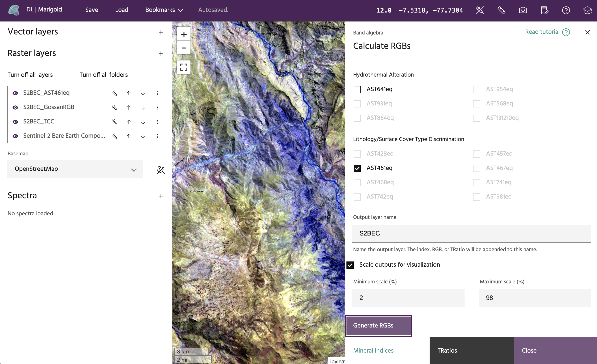Click the Output layer name field
The image size is (597, 364).
click(x=471, y=233)
